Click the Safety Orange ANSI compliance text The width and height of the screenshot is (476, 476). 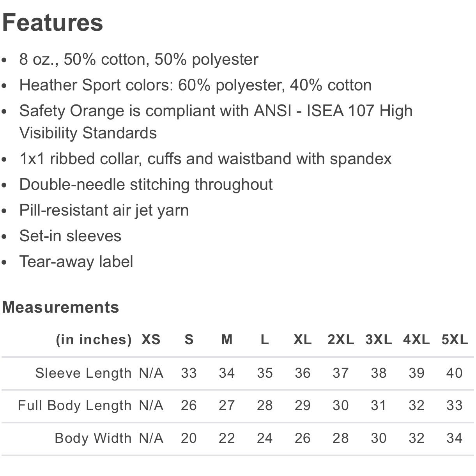pos(216,122)
